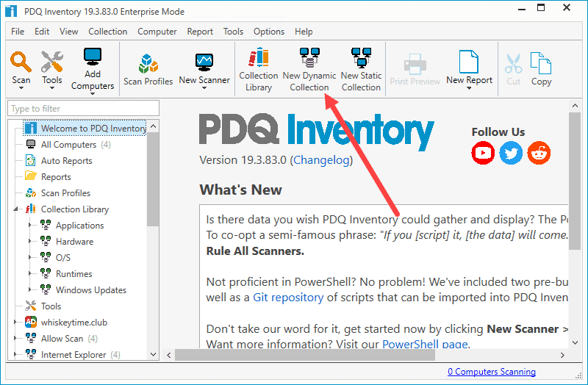This screenshot has height=385, width=588.
Task: Open the Edit menu
Action: pos(42,32)
